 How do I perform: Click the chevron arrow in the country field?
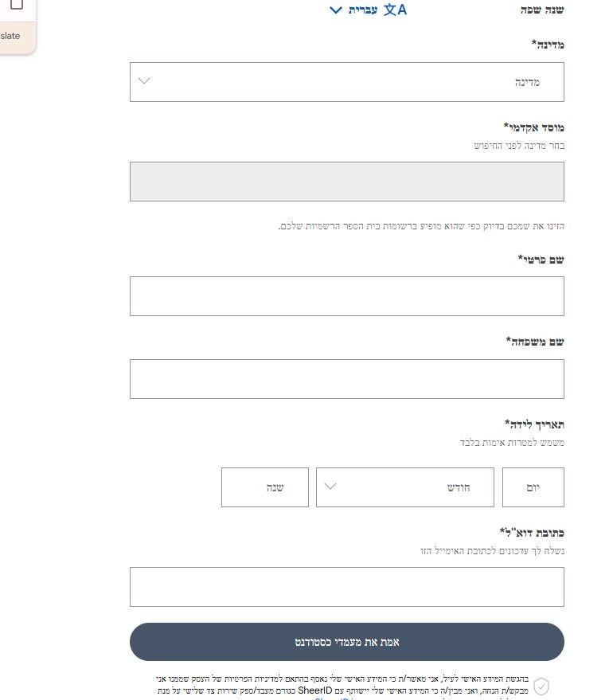[x=144, y=80]
